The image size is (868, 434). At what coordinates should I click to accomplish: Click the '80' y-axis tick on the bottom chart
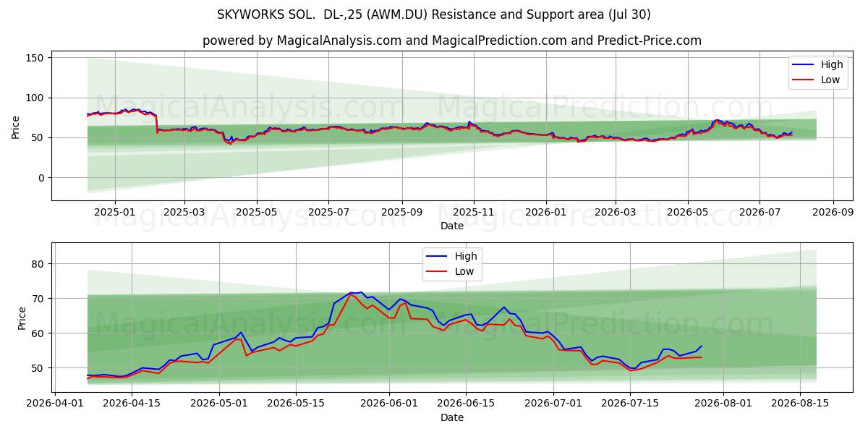(x=39, y=264)
